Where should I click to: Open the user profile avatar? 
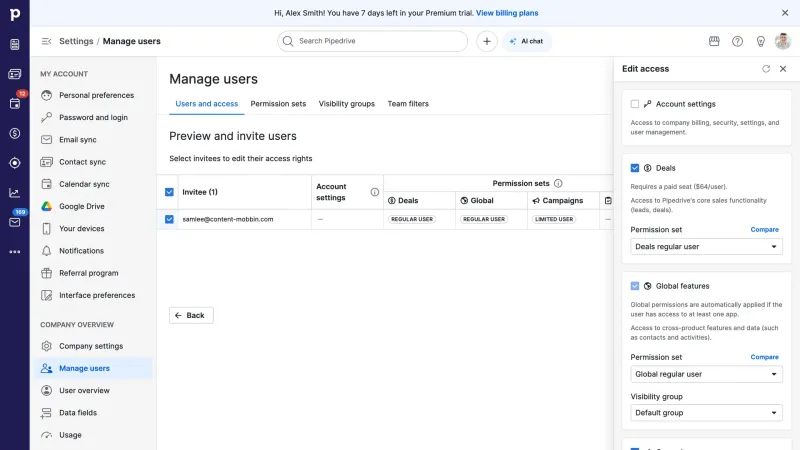point(783,41)
